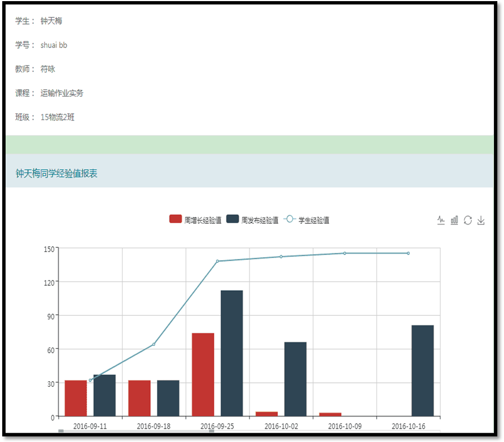Switch chart to bar view icon

pos(454,220)
